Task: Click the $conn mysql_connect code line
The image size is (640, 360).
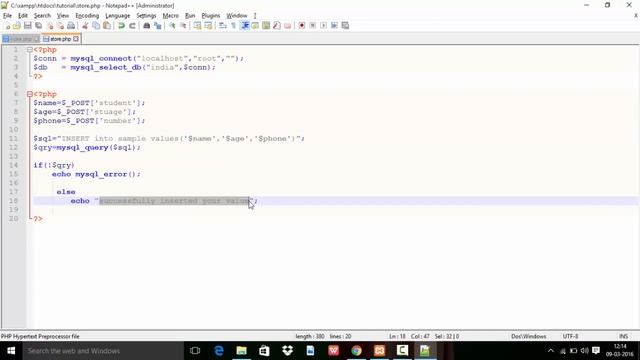Action: pos(138,59)
